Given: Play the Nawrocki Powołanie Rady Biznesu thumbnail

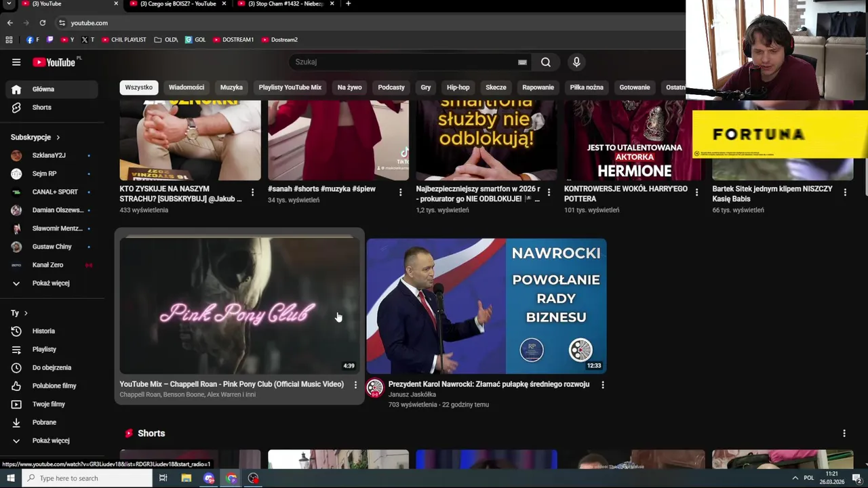Looking at the screenshot, I should 486,305.
